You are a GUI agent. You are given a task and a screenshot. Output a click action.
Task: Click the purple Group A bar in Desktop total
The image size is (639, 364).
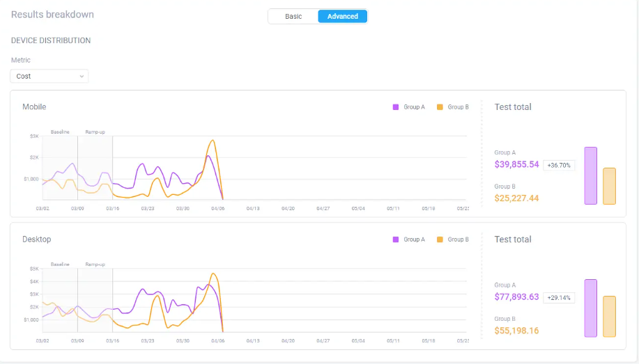tap(590, 308)
